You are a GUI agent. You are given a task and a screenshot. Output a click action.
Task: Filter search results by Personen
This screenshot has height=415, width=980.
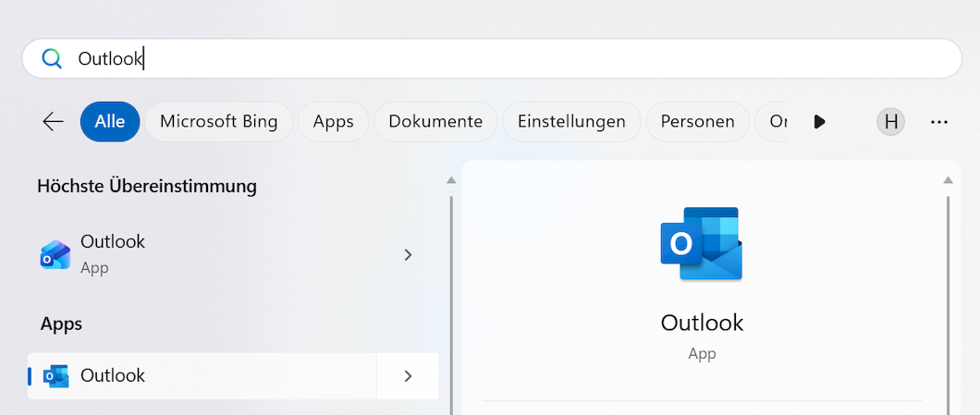coord(697,122)
